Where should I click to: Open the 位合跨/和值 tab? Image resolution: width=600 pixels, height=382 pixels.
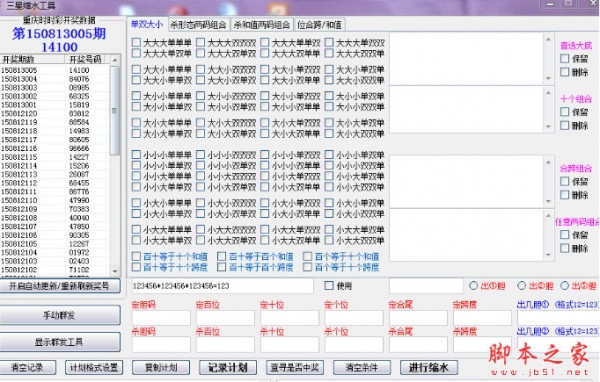click(x=320, y=25)
